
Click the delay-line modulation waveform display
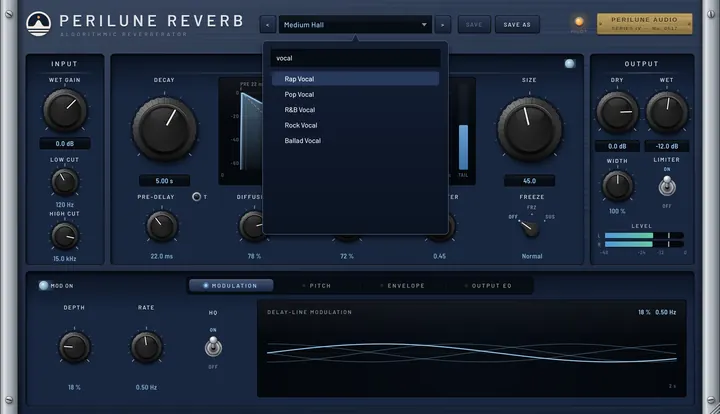point(472,348)
